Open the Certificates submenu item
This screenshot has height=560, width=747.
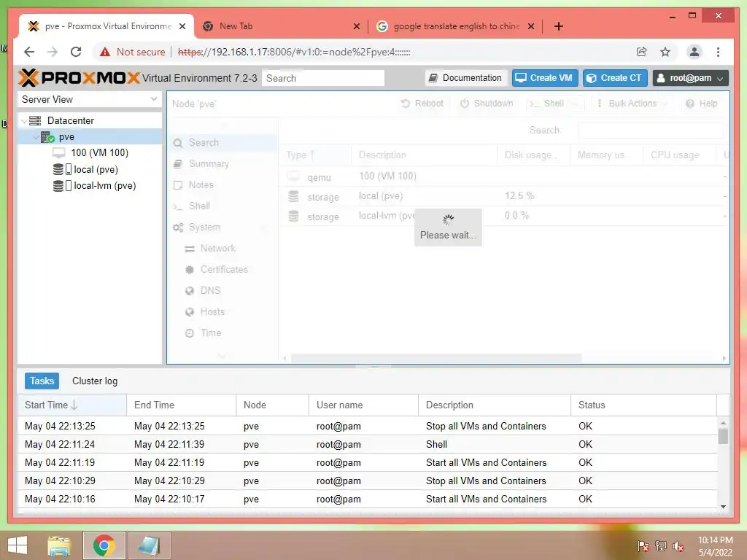click(x=222, y=269)
